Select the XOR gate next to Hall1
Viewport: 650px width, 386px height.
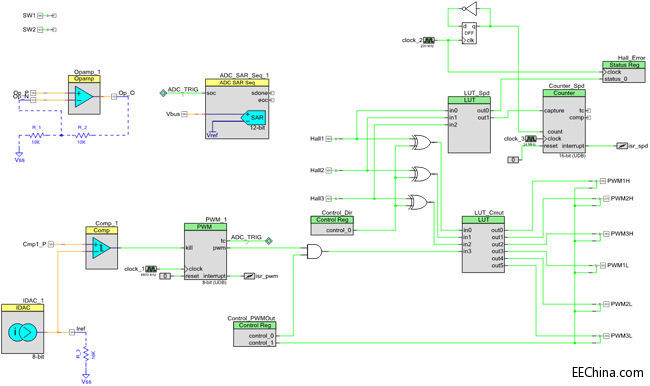click(421, 143)
